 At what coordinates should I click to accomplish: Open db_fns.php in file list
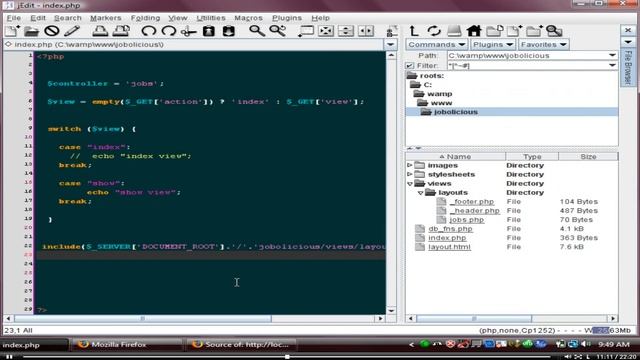(x=450, y=229)
